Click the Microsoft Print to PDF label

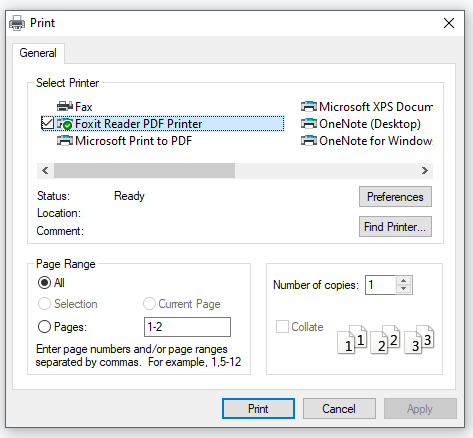(134, 141)
